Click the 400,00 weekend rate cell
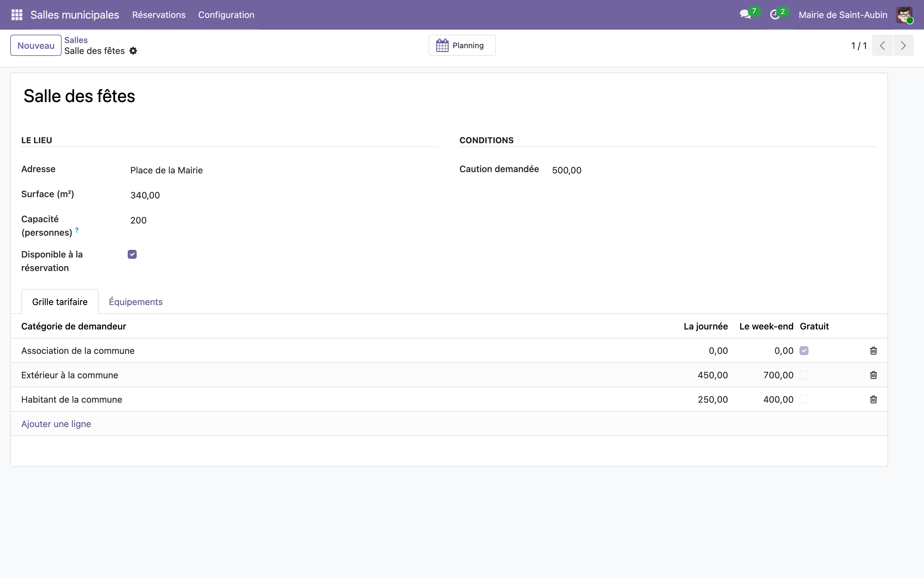Viewport: 924px width, 578px height. pos(778,399)
